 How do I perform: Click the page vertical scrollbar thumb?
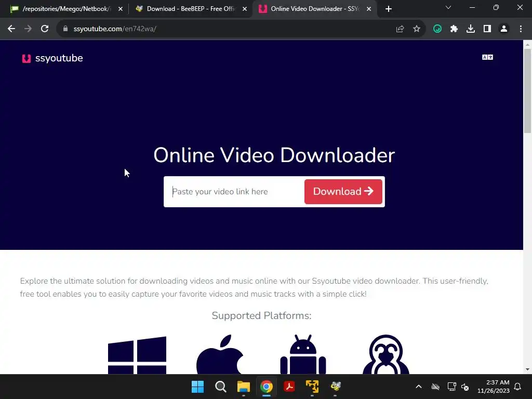tap(528, 91)
